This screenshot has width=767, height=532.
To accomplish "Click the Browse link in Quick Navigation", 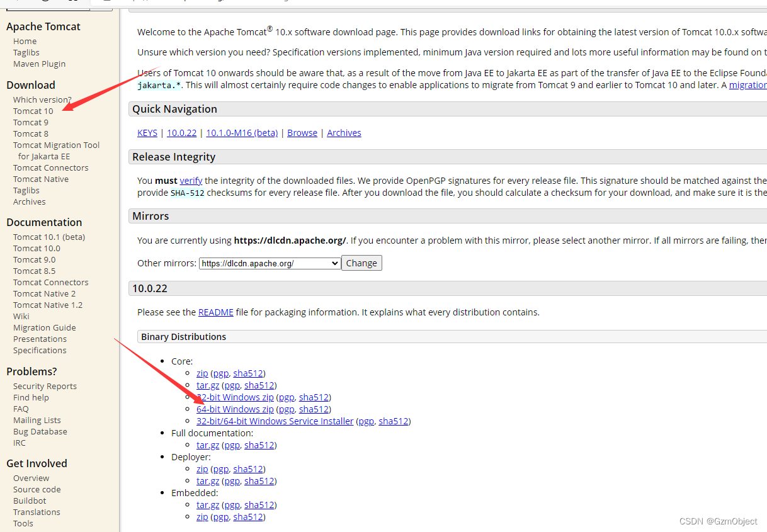I will (302, 133).
